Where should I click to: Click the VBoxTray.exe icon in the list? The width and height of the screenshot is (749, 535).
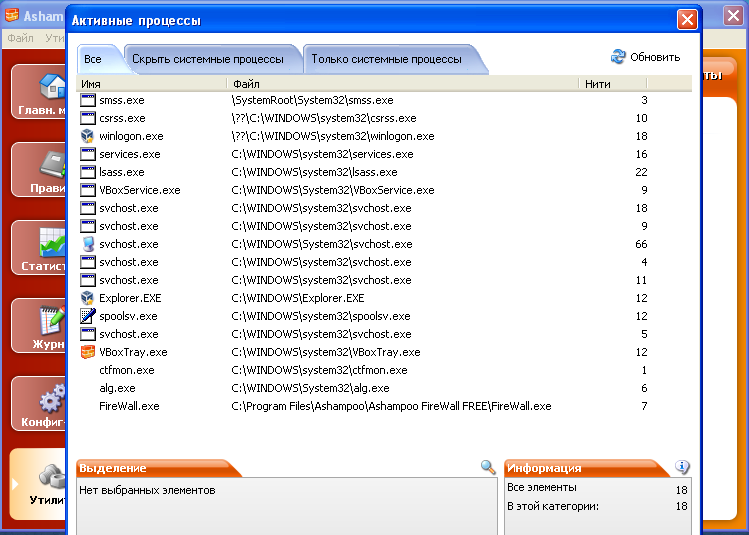tap(87, 352)
